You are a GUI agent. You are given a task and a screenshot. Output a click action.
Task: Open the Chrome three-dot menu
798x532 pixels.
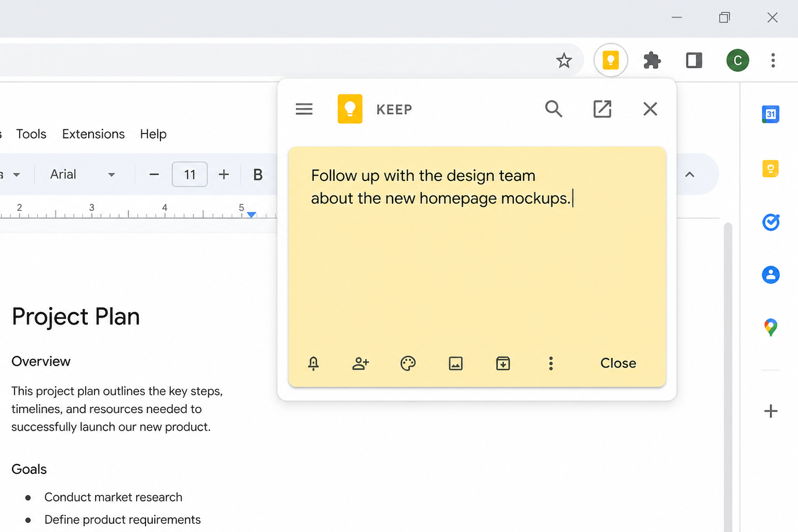point(773,60)
